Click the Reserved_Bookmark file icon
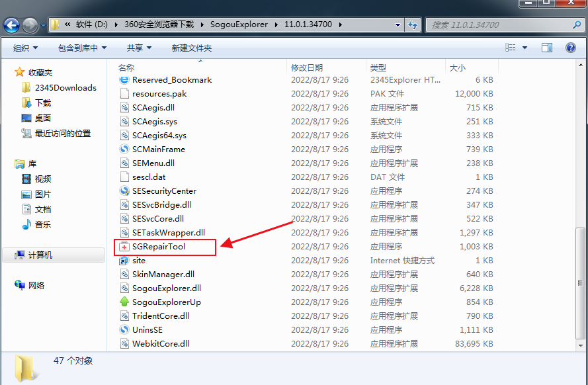The width and height of the screenshot is (588, 385). (124, 80)
